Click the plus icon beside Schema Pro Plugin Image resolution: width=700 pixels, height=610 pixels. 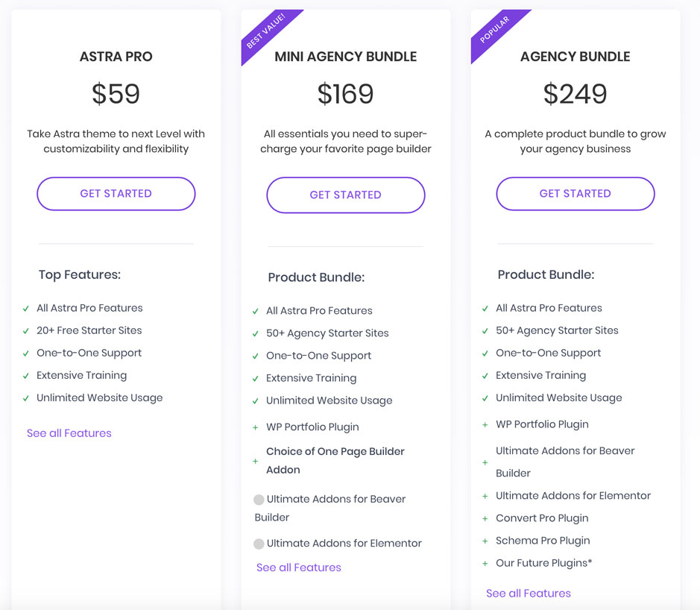(485, 541)
